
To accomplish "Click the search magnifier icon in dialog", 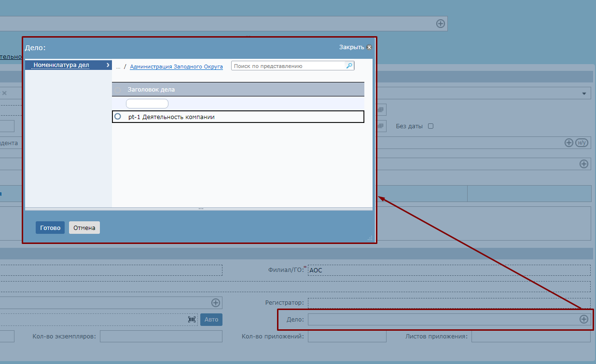I will coord(349,66).
